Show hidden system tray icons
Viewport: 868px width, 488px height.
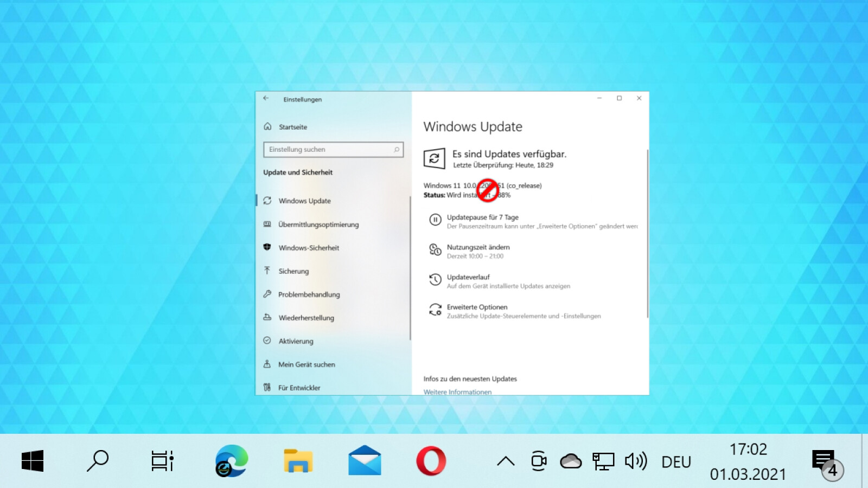coord(506,461)
